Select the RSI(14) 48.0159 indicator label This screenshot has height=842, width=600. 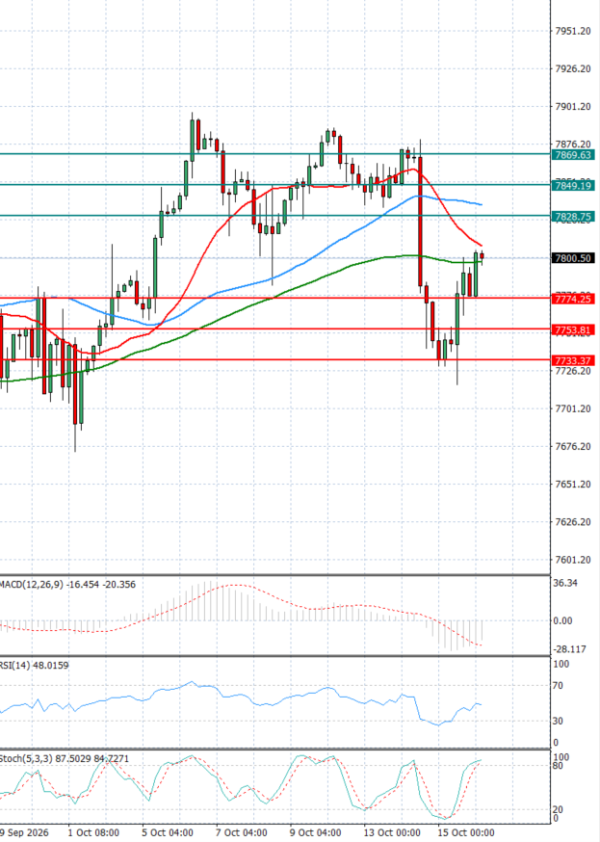tap(34, 665)
